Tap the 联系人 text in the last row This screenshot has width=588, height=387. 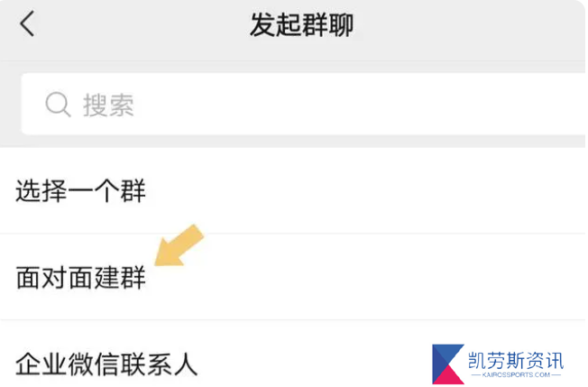[x=160, y=364]
